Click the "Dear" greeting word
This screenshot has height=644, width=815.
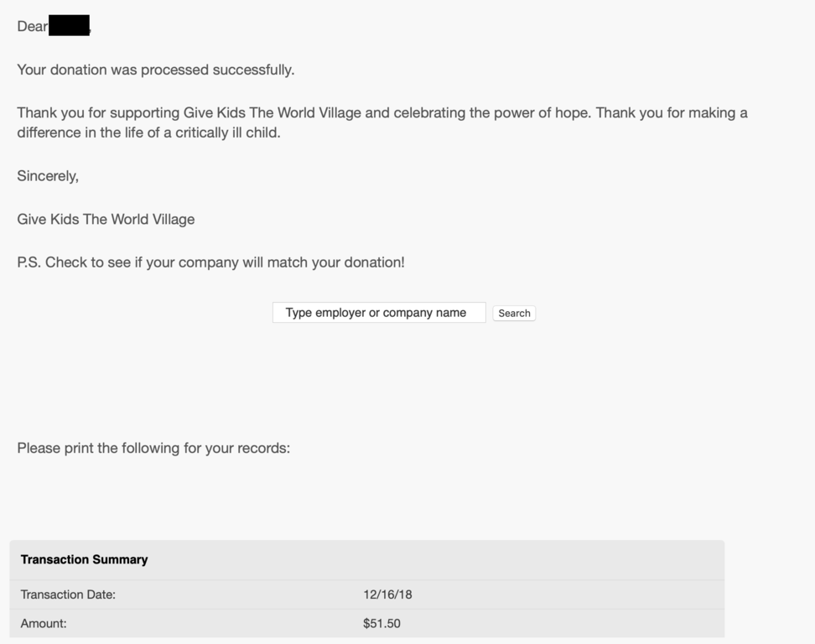point(32,27)
